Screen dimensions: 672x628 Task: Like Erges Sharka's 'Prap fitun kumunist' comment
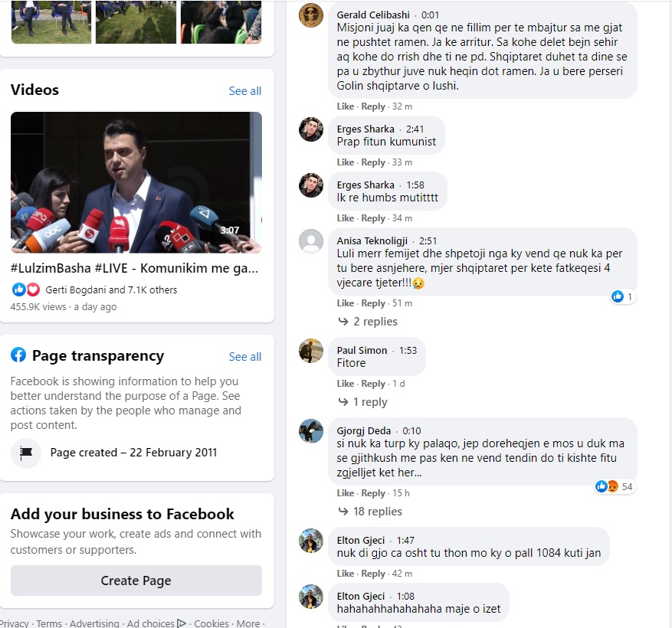pyautogui.click(x=346, y=162)
